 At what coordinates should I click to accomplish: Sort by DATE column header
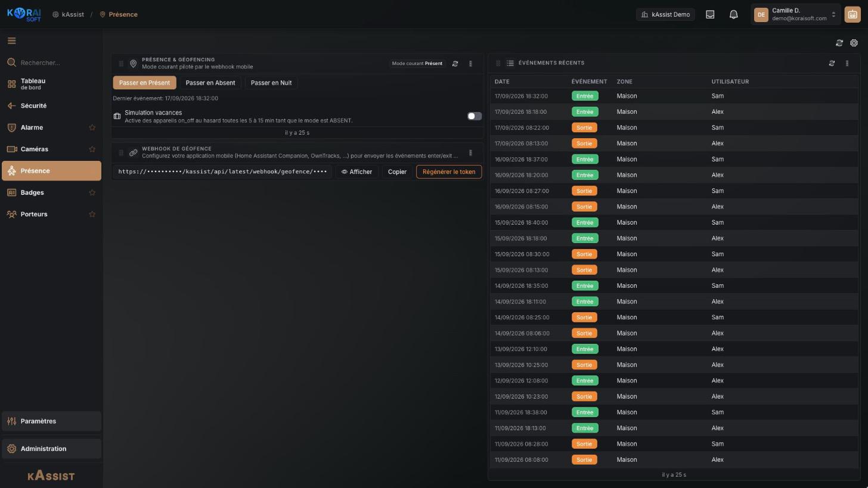point(502,82)
